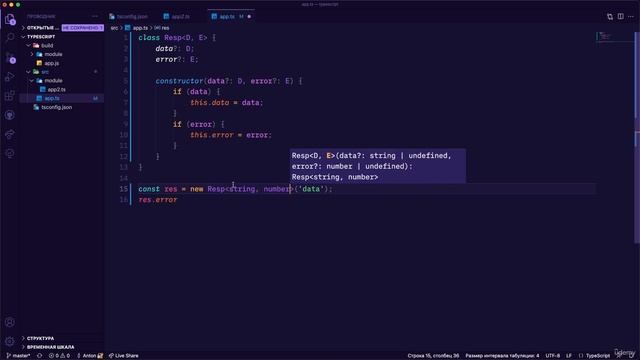Click the 'data' string literal on line 15
This screenshot has width=640, height=360.
[311, 189]
